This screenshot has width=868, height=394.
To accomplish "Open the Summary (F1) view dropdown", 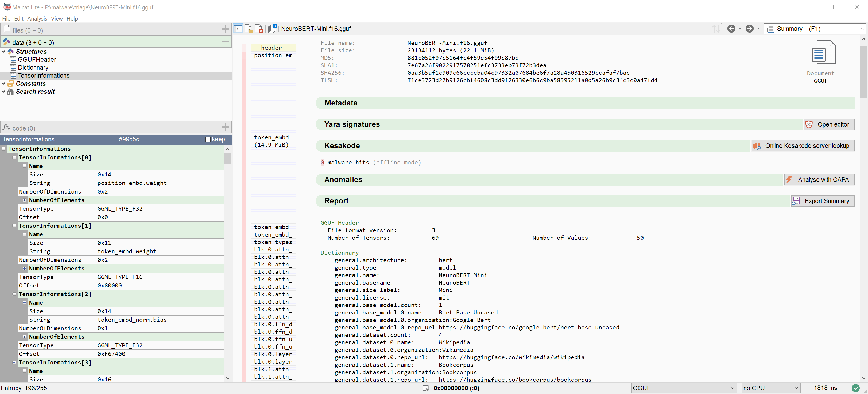I will tap(815, 29).
